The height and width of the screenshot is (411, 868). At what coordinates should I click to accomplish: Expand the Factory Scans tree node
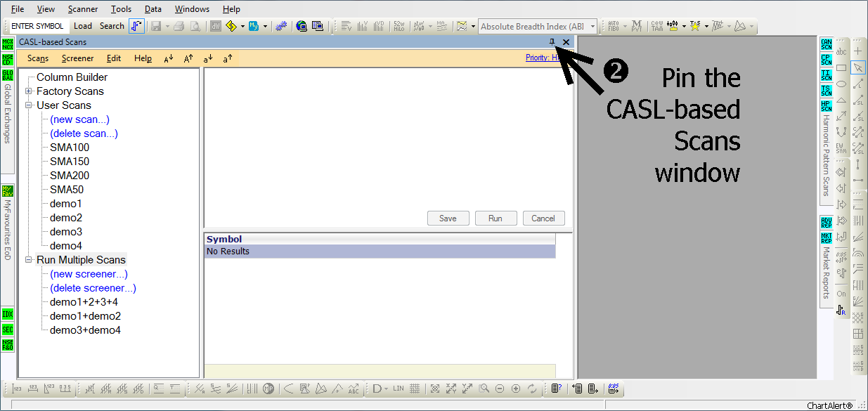29,91
